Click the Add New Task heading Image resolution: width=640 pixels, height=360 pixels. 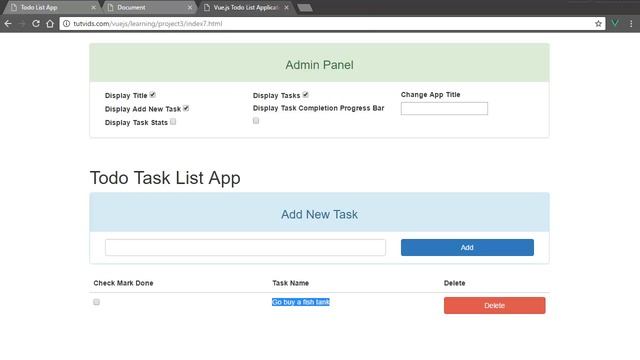click(319, 214)
